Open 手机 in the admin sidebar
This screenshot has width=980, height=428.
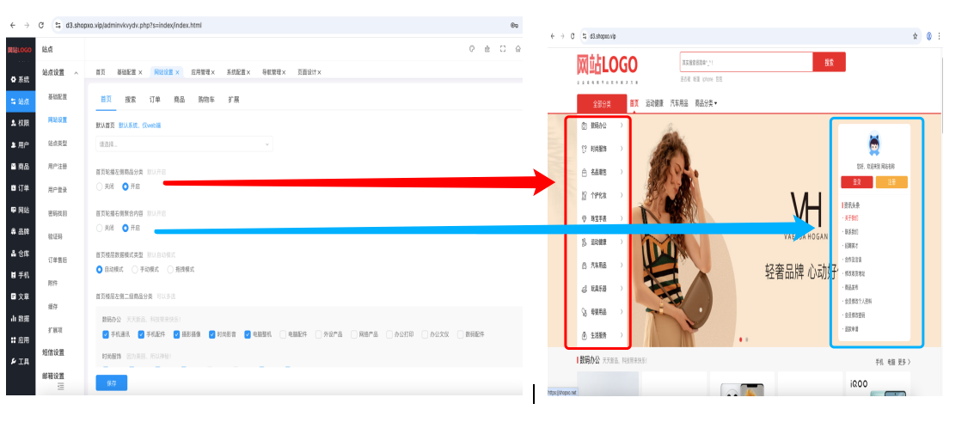coord(21,275)
